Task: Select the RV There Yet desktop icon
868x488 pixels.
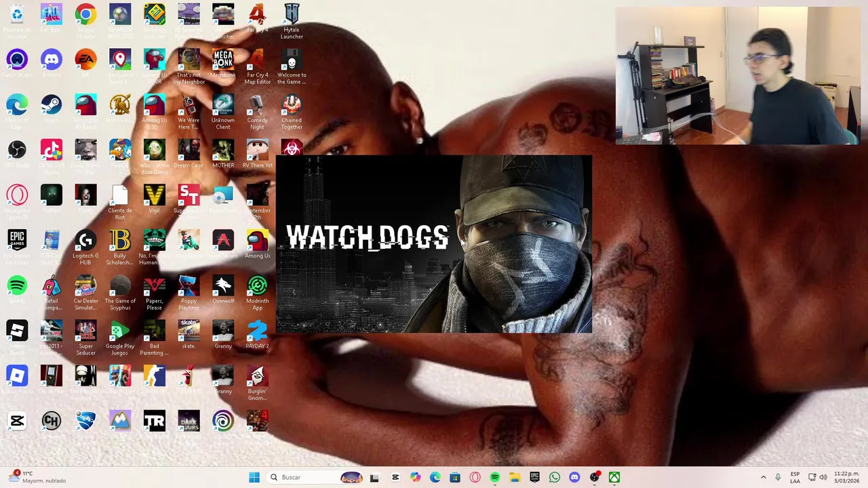Action: point(258,150)
